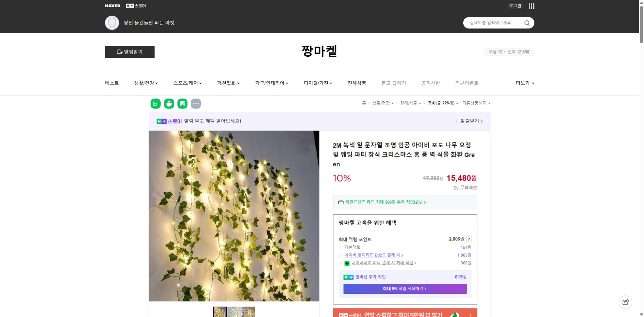Share product via the Naver Cafe icon
This screenshot has height=317, width=644.
click(169, 103)
